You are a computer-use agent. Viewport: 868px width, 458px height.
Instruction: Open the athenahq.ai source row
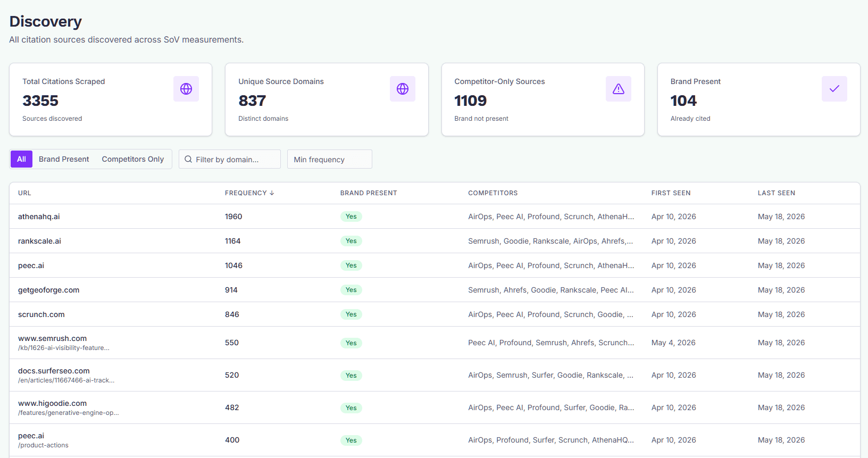pyautogui.click(x=435, y=216)
